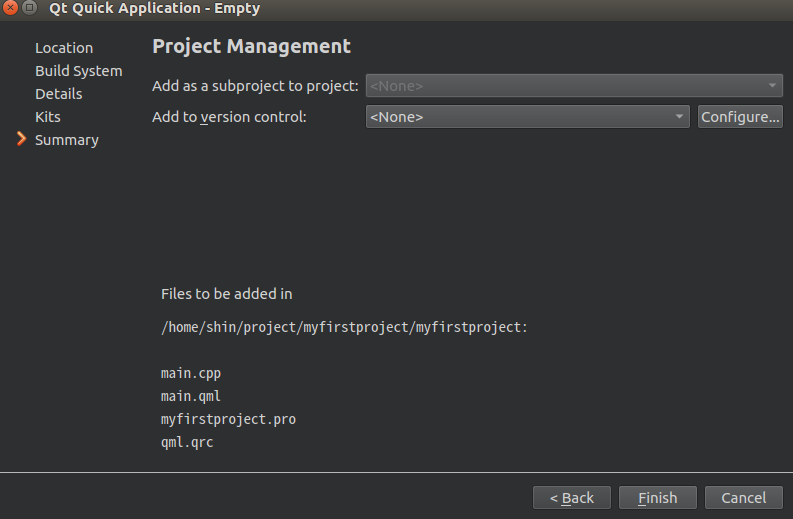
Task: Select the Location wizard step
Action: click(x=64, y=48)
